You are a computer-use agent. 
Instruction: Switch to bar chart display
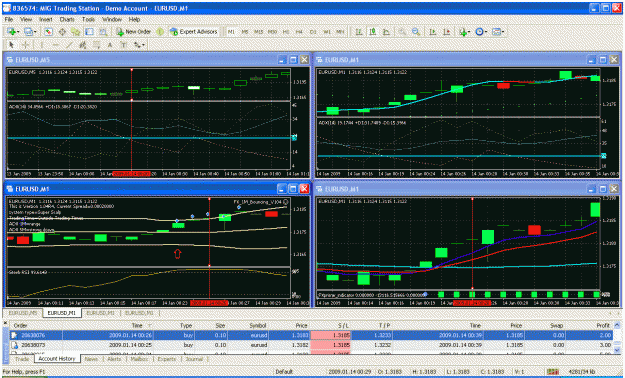coord(359,32)
